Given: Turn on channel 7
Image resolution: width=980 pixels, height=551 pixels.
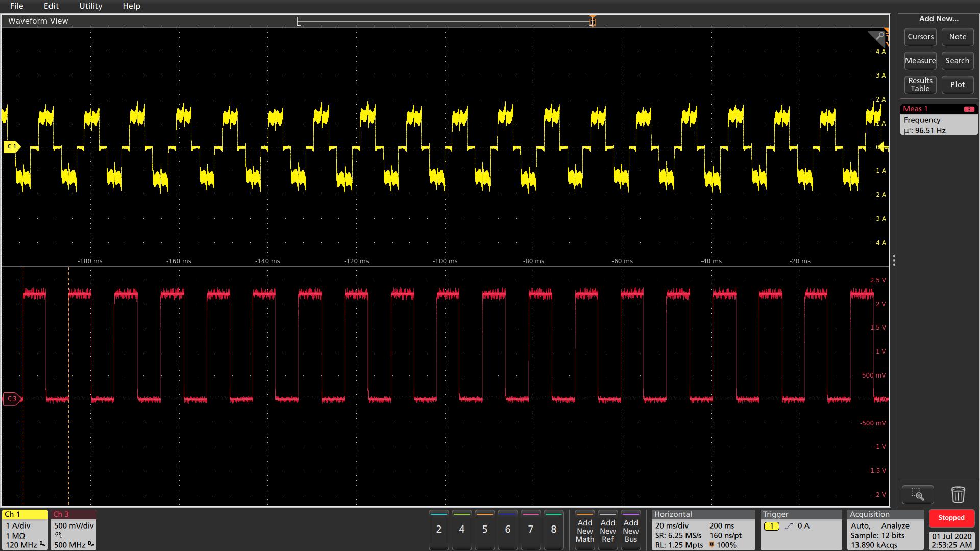Looking at the screenshot, I should pyautogui.click(x=531, y=530).
